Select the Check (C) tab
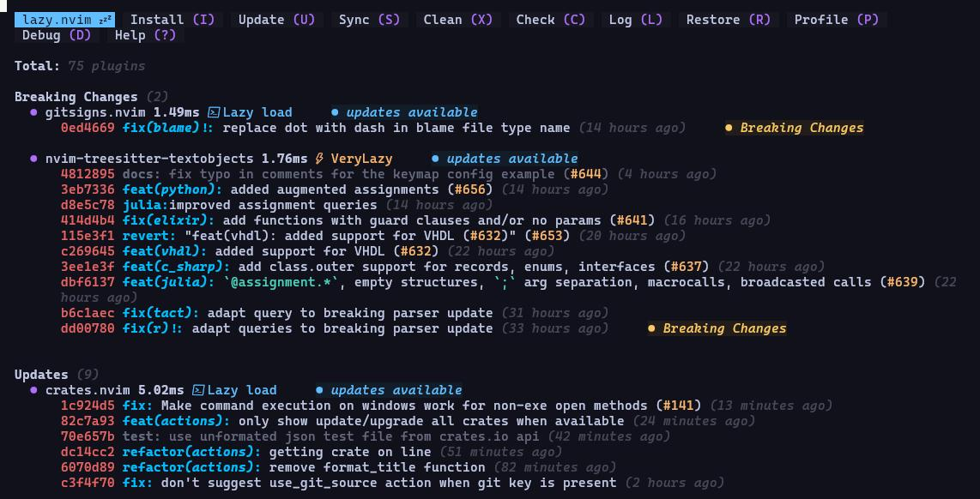 pyautogui.click(x=551, y=20)
